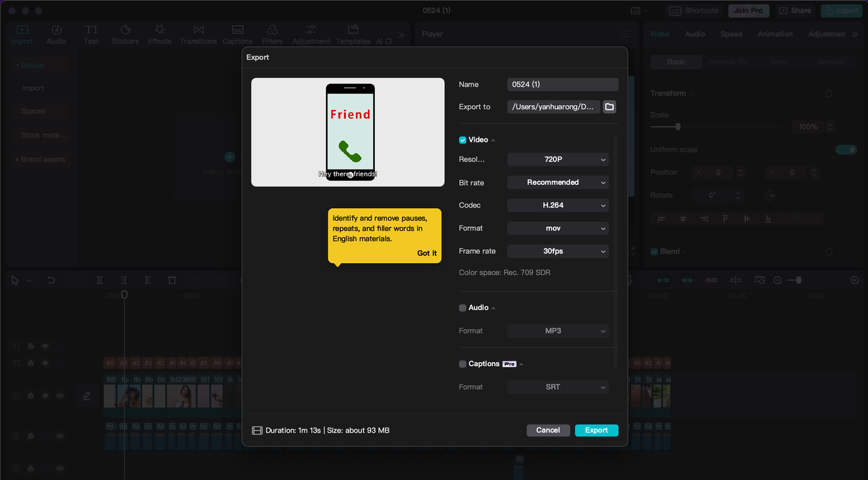868x480 pixels.
Task: Click the timeline zoom-in magnifier
Action: [854, 280]
